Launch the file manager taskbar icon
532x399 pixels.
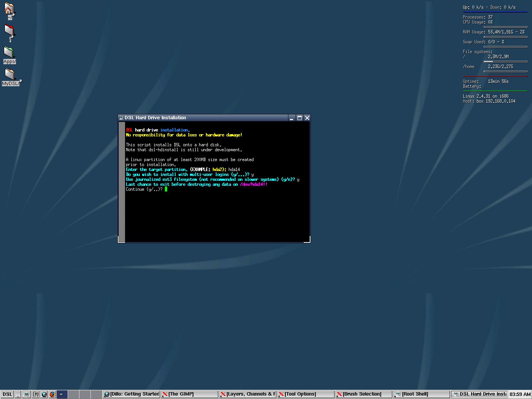pos(35,394)
